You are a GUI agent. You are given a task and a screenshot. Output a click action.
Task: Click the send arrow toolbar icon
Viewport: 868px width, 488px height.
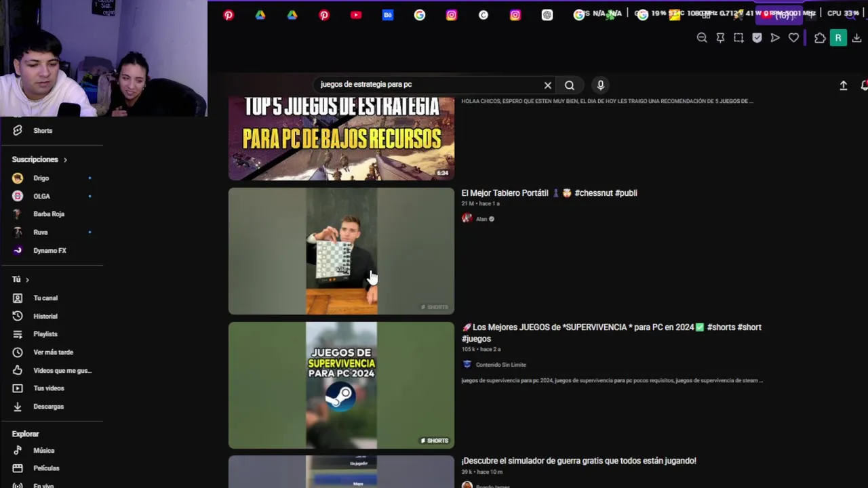click(775, 38)
